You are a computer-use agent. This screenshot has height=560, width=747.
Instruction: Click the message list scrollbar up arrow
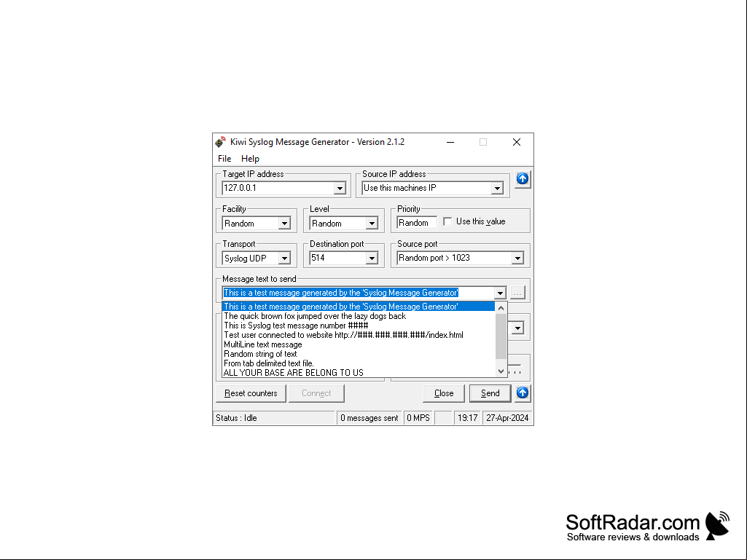pyautogui.click(x=501, y=308)
